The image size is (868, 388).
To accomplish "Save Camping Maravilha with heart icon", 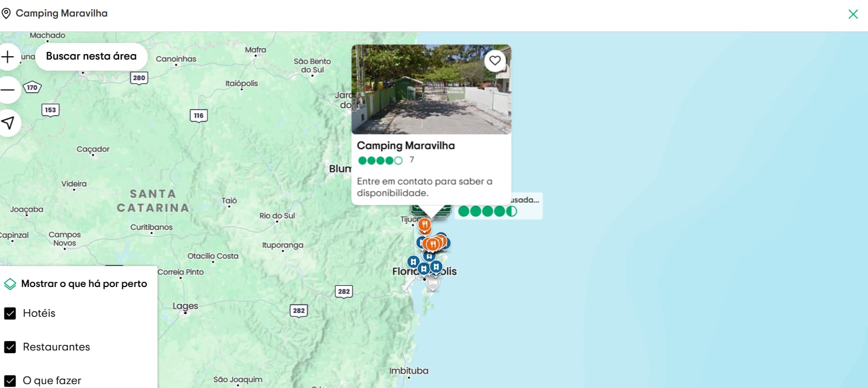I will point(495,60).
